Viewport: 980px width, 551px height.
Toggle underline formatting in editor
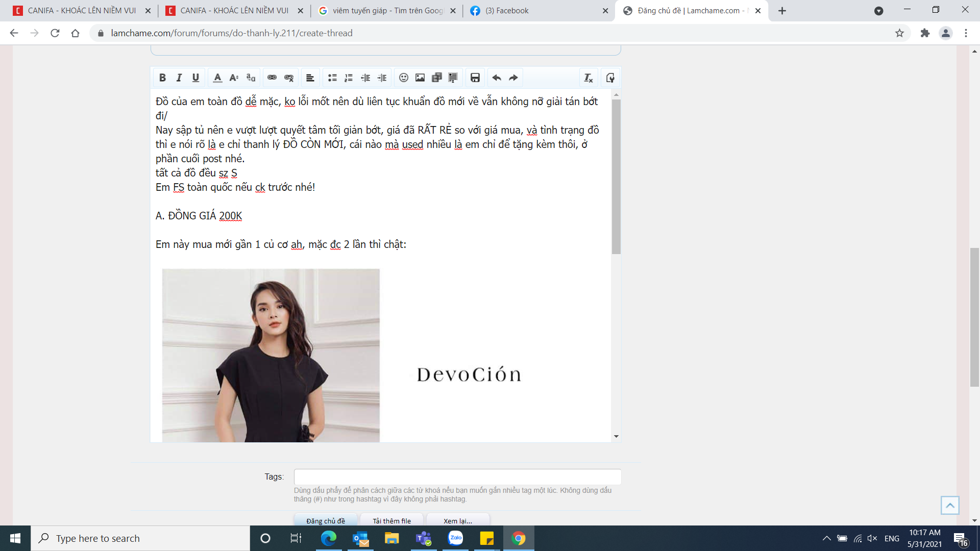[195, 78]
